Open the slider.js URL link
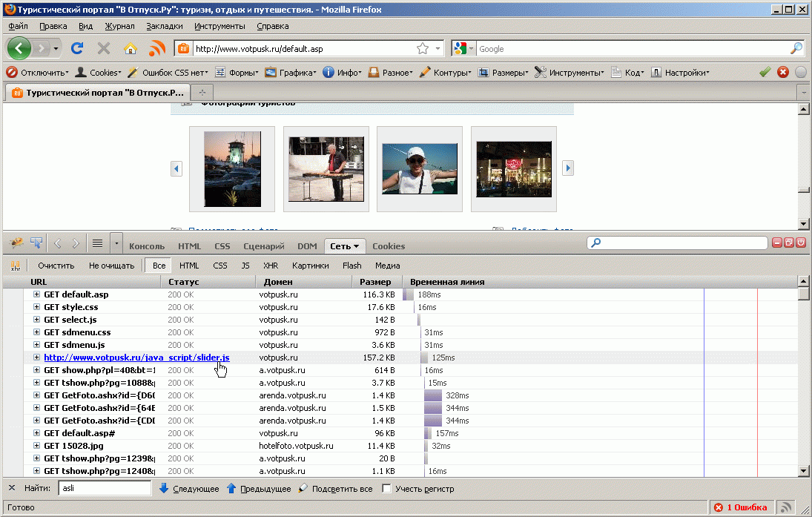Image resolution: width=812 pixels, height=517 pixels. pyautogui.click(x=136, y=358)
